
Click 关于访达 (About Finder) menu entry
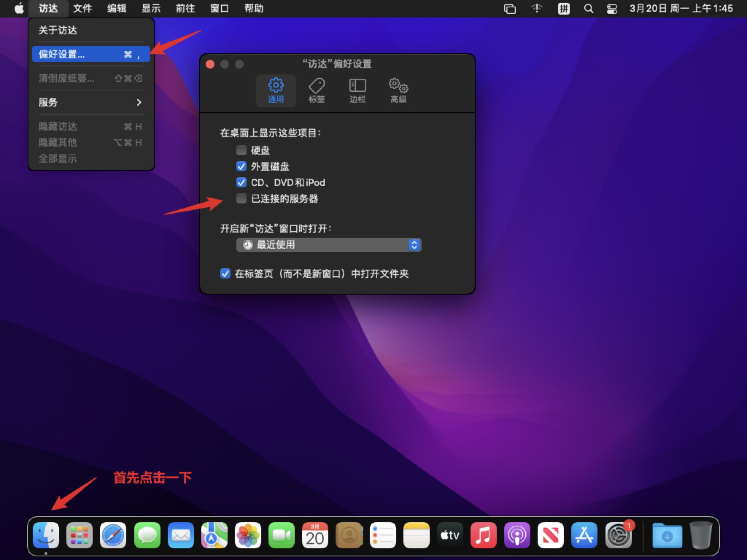tap(58, 30)
